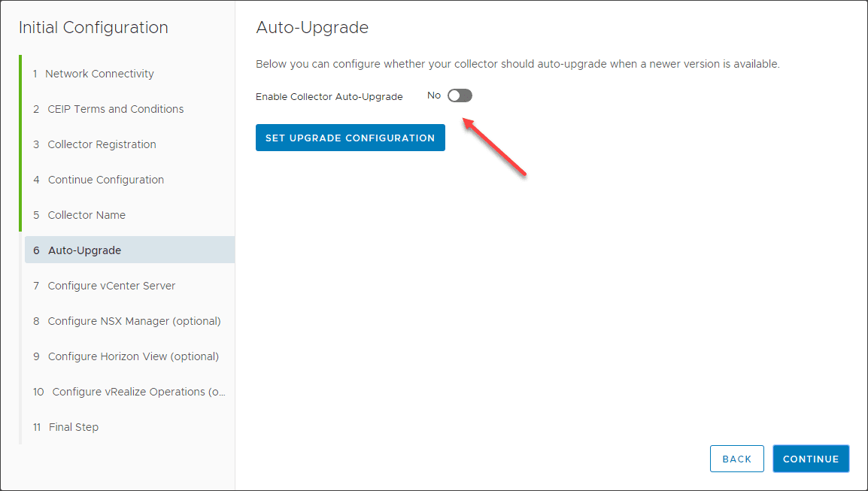
Task: Click the "No" label beside the toggle
Action: tap(434, 95)
